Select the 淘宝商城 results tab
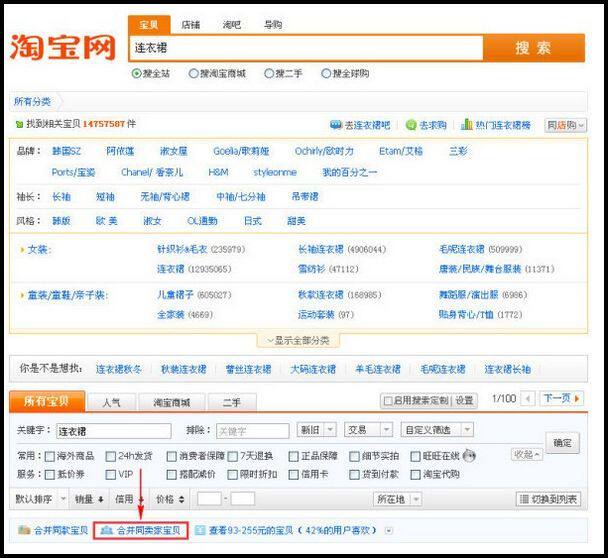This screenshot has height=558, width=608. 172,403
